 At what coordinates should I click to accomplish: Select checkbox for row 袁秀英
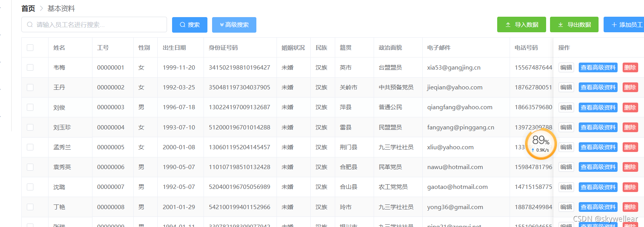coord(30,167)
